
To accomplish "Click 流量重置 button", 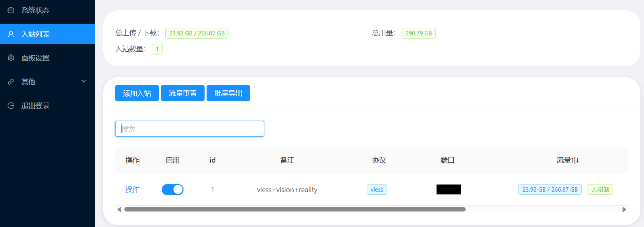I will (x=183, y=93).
